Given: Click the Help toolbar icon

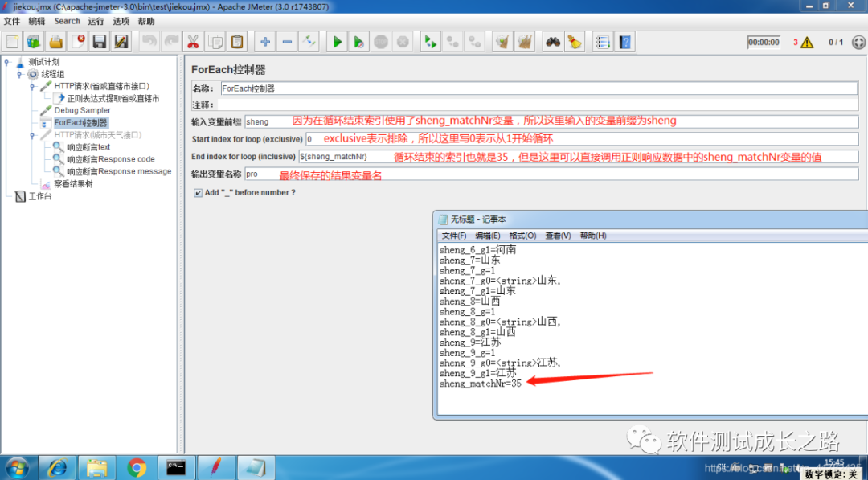Looking at the screenshot, I should pyautogui.click(x=625, y=42).
